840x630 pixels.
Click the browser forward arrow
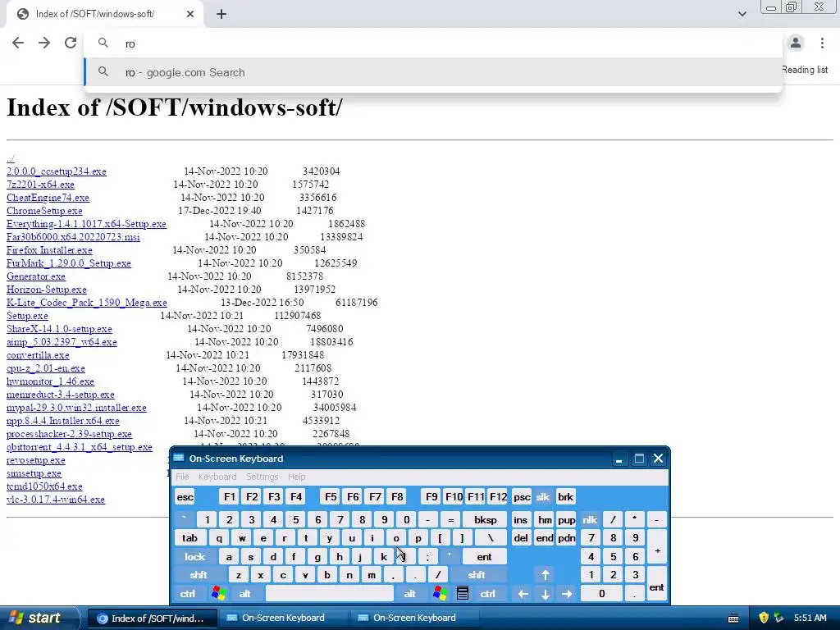[44, 43]
